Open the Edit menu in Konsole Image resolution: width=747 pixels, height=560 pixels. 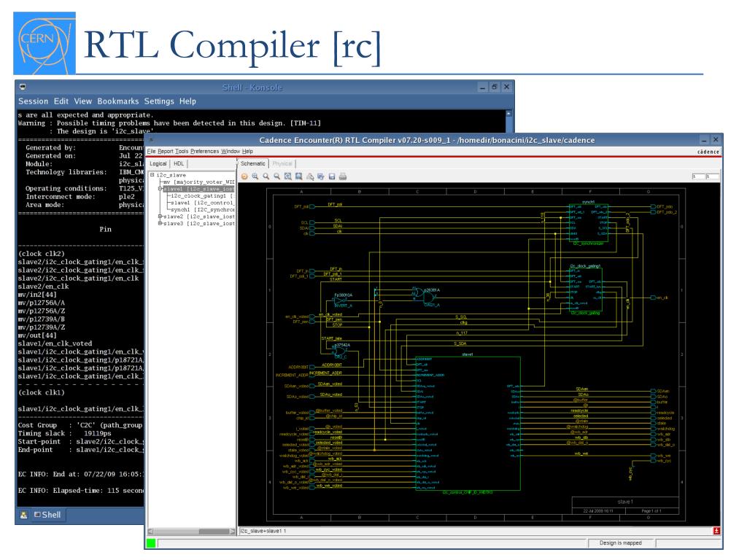[x=61, y=101]
